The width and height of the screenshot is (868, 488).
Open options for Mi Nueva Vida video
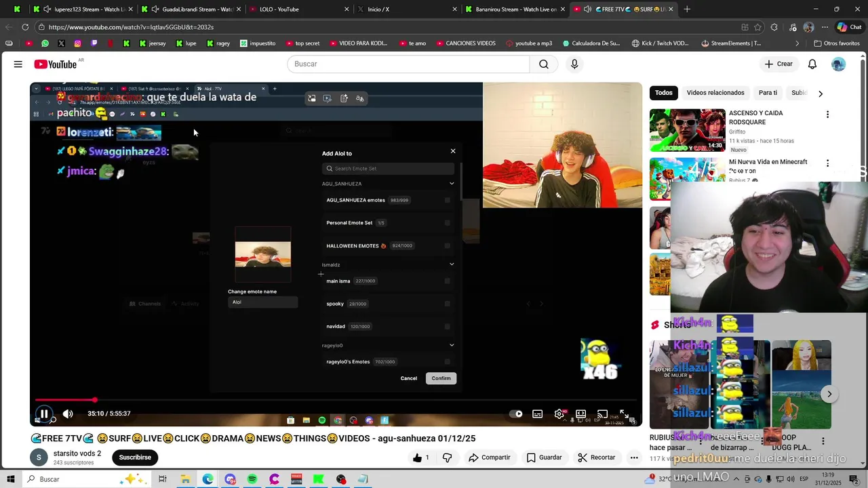click(x=827, y=163)
